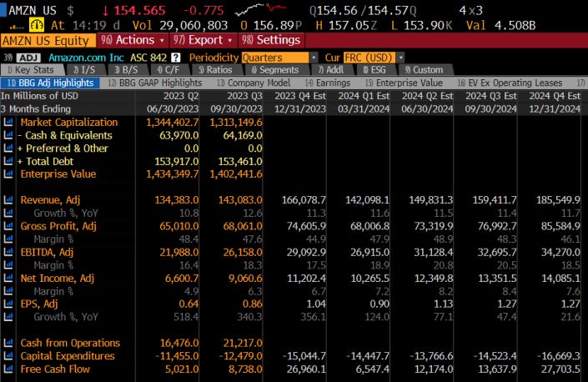Chart icon for EBITDA Margin %

(x=8, y=265)
